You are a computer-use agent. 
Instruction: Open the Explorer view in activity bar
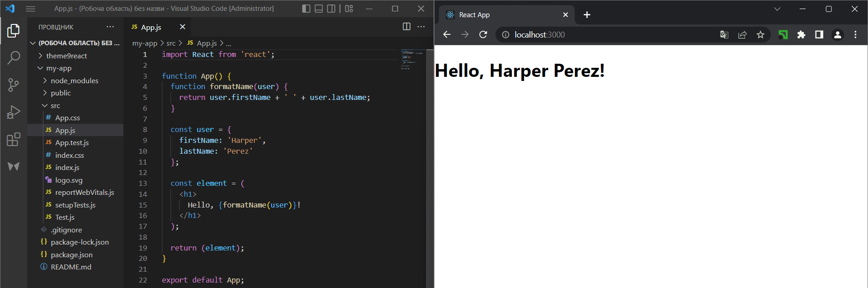[x=14, y=31]
